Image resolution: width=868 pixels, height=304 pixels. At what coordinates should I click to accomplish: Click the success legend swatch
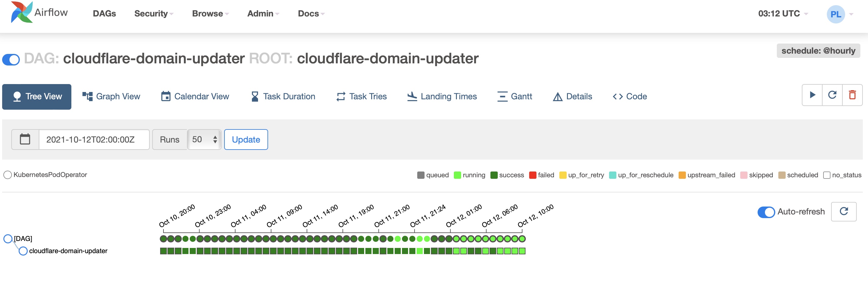494,175
